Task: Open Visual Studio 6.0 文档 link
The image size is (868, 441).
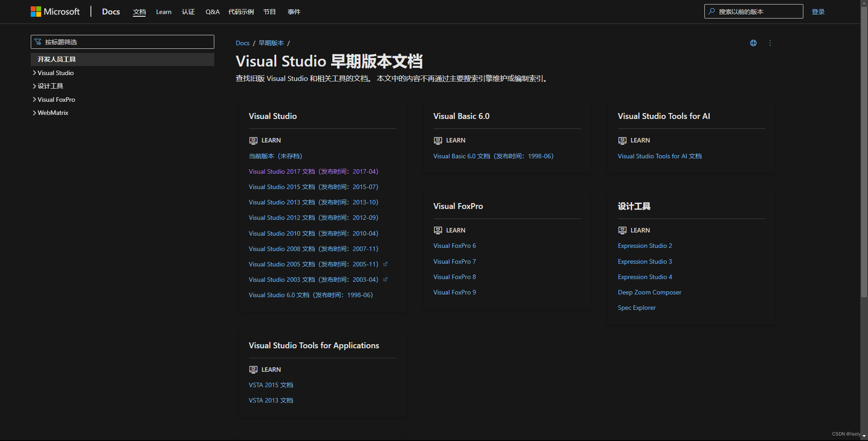Action: 311,295
